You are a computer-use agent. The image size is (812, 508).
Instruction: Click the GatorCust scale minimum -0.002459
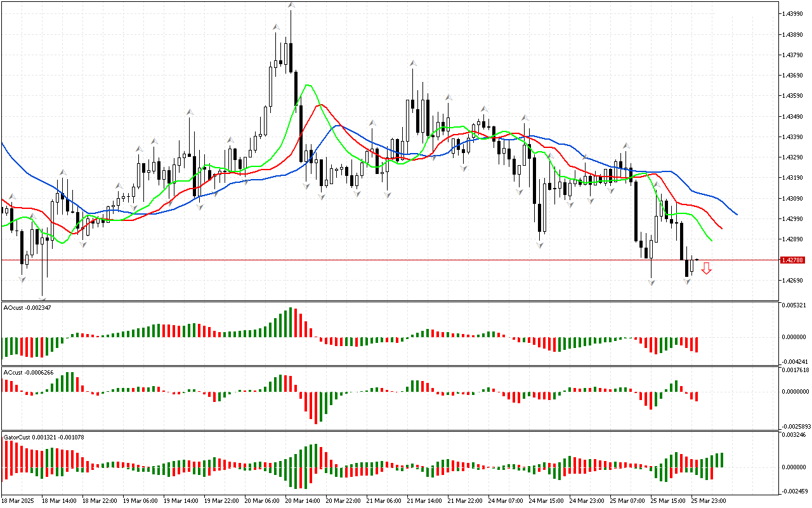click(x=794, y=491)
